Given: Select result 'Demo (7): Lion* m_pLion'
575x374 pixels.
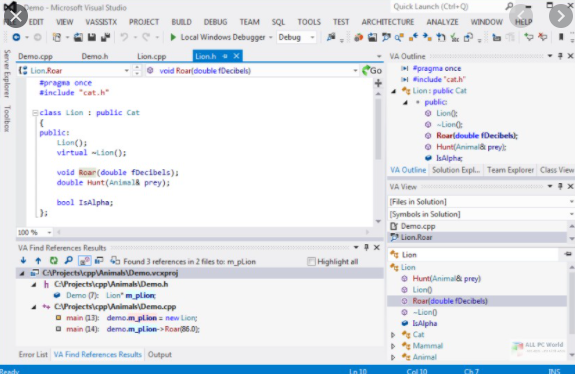Looking at the screenshot, I should pos(111,296).
